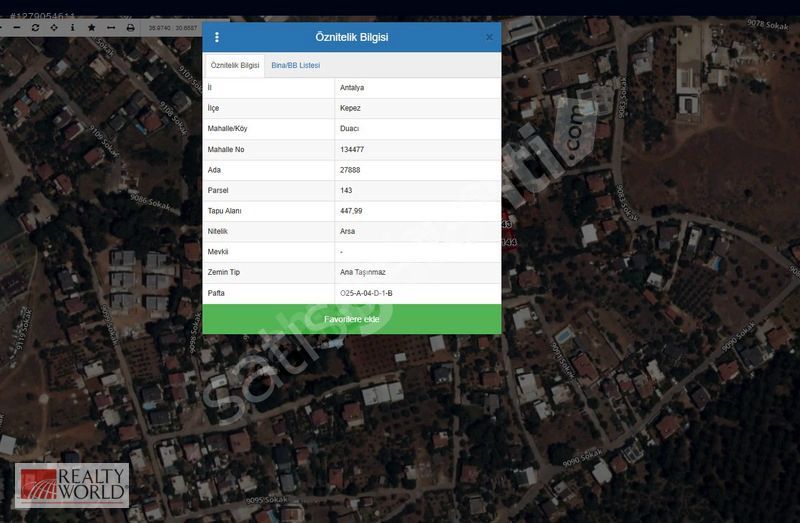Click the coordinates display in toolbar
Image resolution: width=800 pixels, height=523 pixels.
click(172, 28)
